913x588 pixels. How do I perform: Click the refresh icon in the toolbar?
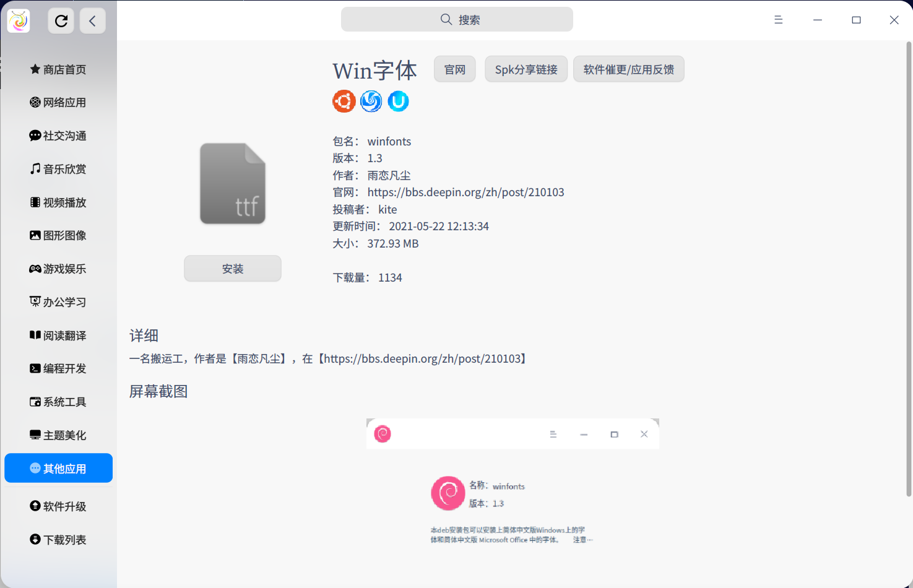coord(61,20)
